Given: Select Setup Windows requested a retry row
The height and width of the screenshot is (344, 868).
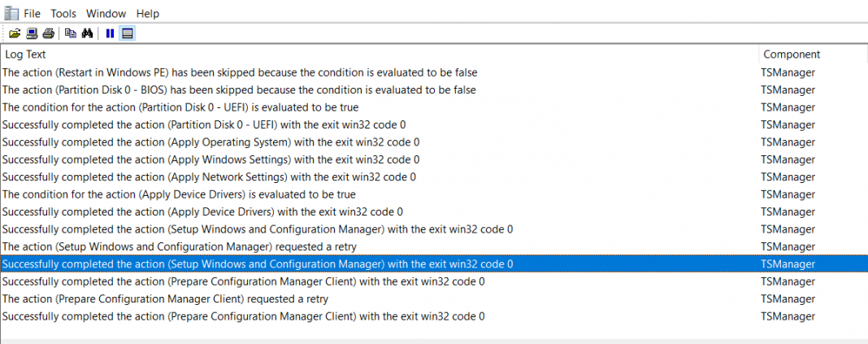Looking at the screenshot, I should tap(434, 246).
